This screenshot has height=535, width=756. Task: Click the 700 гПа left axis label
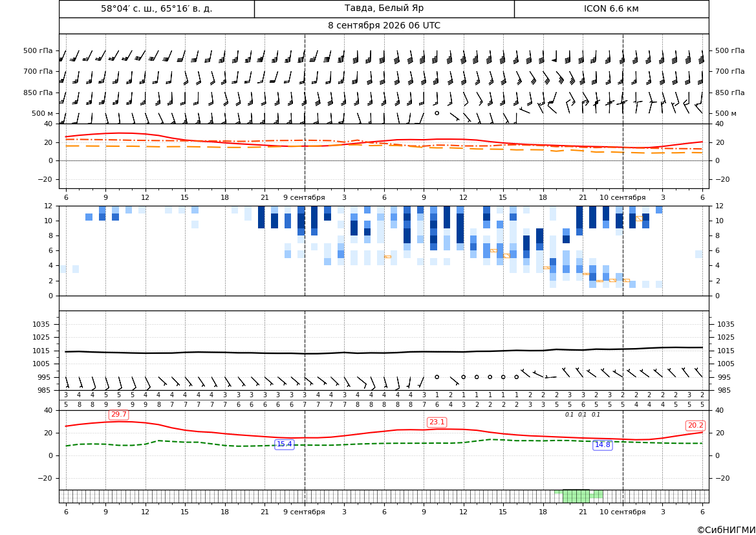[x=38, y=71]
